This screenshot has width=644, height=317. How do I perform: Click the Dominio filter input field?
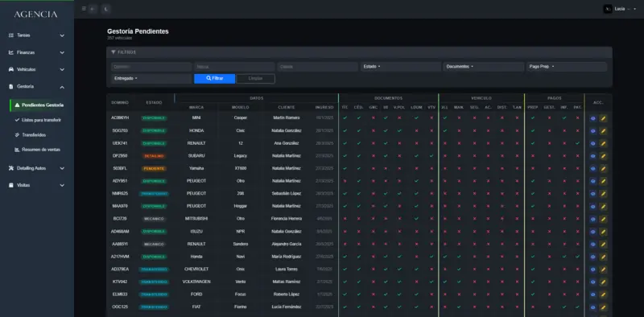pos(151,67)
